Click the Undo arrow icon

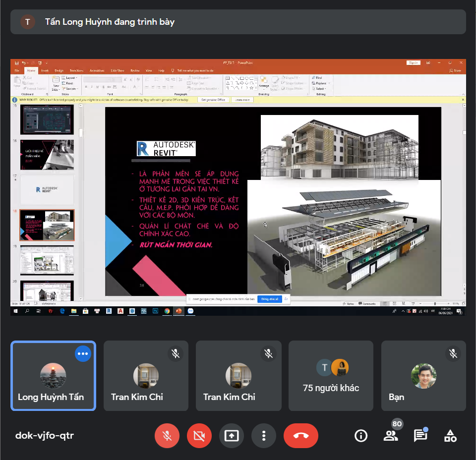23,63
